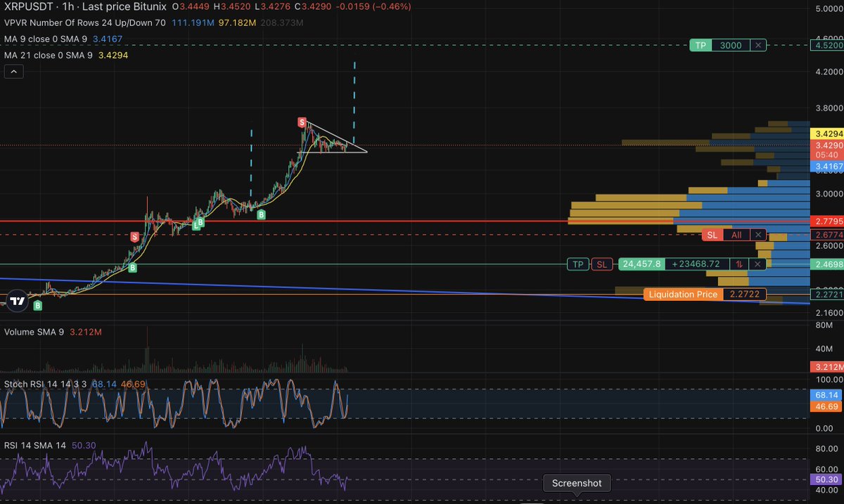Click the All amount field on the SL order
844x504 pixels.
[x=736, y=234]
